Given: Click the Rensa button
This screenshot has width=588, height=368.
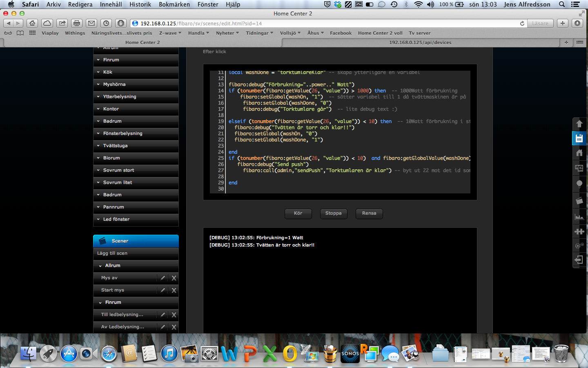Looking at the screenshot, I should pyautogui.click(x=369, y=213).
